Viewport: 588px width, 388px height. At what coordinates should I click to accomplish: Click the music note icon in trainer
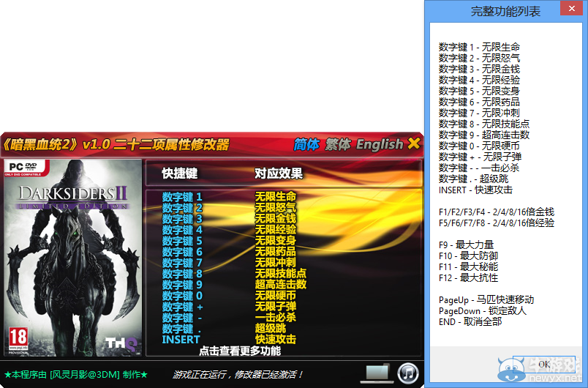(408, 373)
